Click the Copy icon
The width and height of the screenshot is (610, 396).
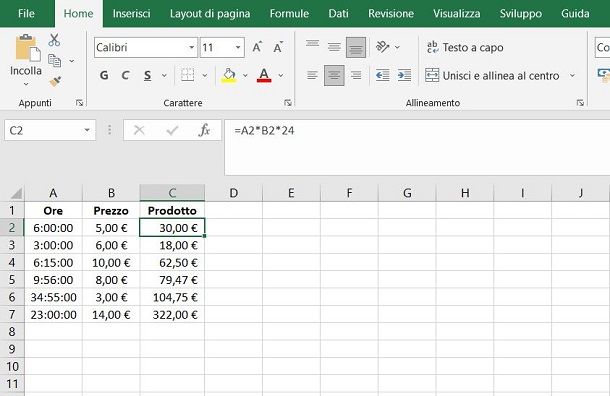pos(54,61)
